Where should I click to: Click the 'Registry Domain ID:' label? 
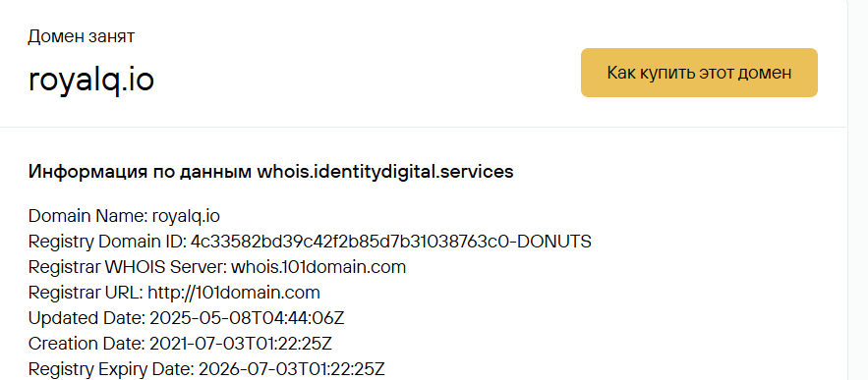107,242
